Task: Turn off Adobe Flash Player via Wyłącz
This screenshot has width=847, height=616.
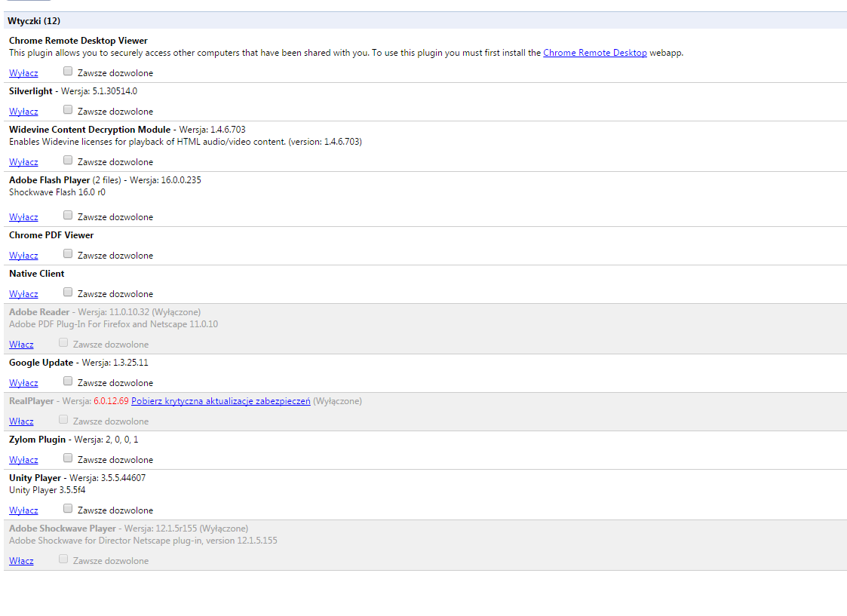Action: (x=23, y=217)
